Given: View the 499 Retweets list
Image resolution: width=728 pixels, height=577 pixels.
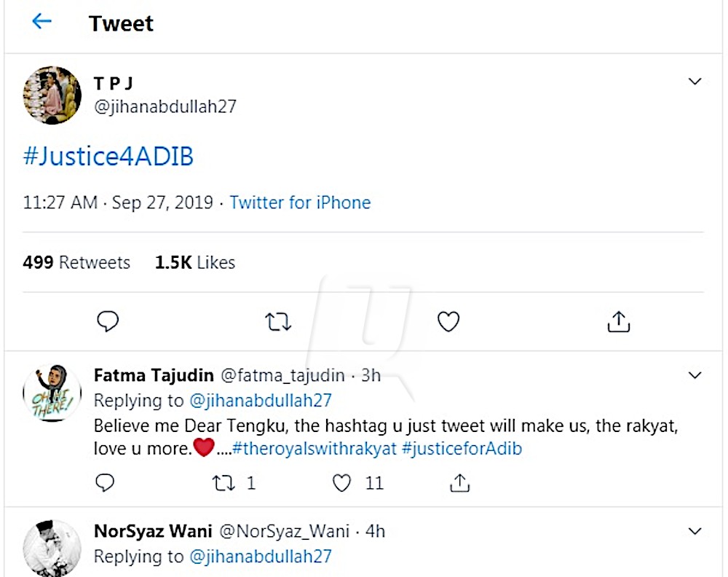Looking at the screenshot, I should [76, 262].
